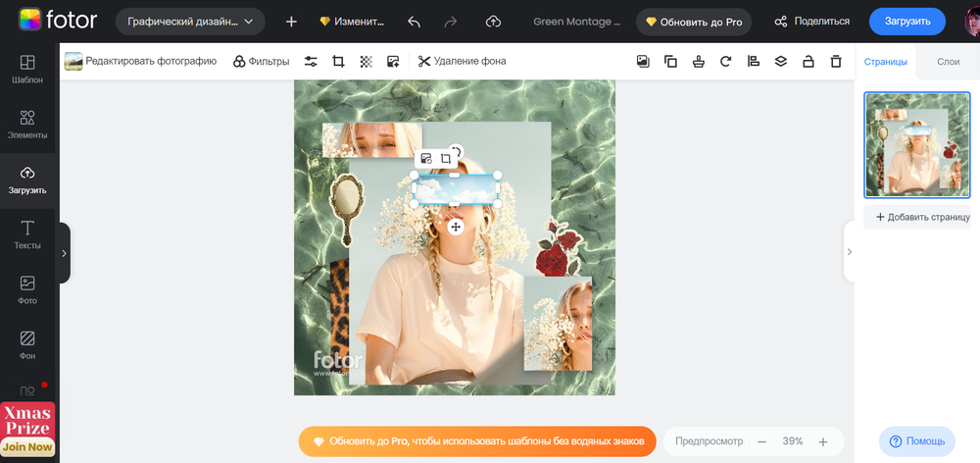The width and height of the screenshot is (980, 463).
Task: Open layer order stacking icon
Action: tap(781, 62)
